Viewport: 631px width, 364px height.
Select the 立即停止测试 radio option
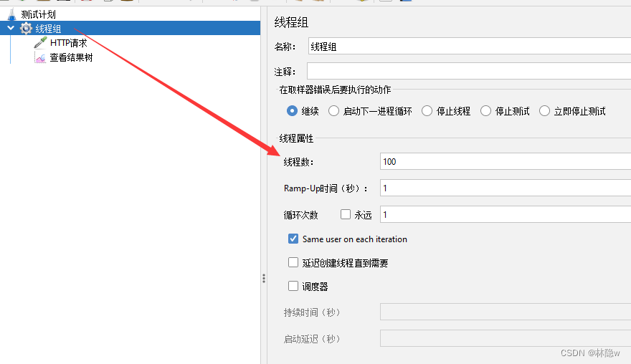[544, 110]
